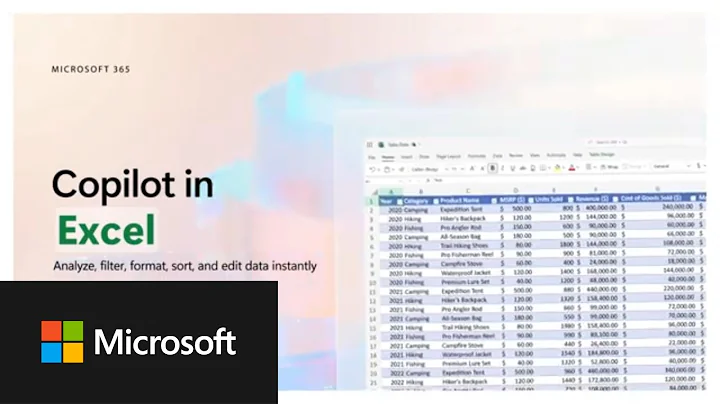Open the Product Name column filter dropdown
The height and width of the screenshot is (404, 720).
(x=494, y=200)
